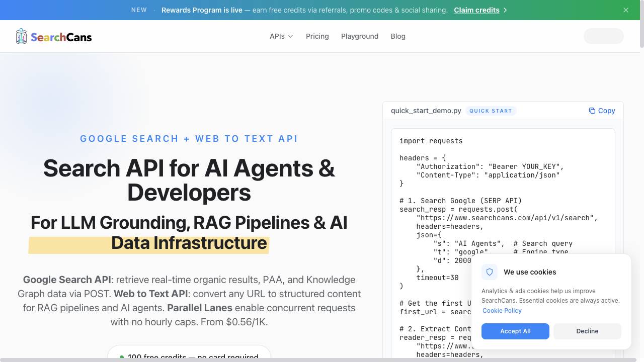Click the 'GOOGLE SEARCH + WEB TO TEXT API' tagline
The image size is (644, 362).
tap(189, 139)
